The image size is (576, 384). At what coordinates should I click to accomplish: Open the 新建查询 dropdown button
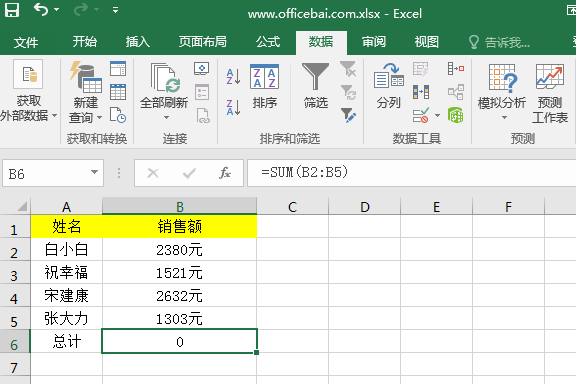[86, 92]
